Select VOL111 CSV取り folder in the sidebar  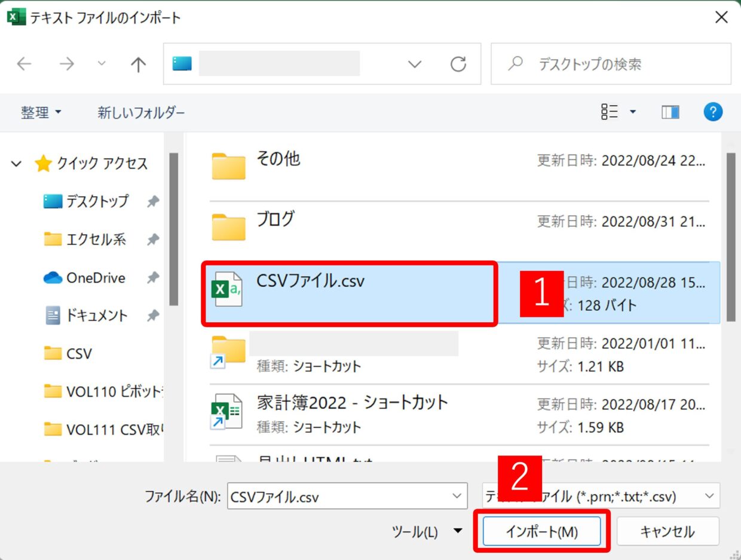(x=115, y=429)
